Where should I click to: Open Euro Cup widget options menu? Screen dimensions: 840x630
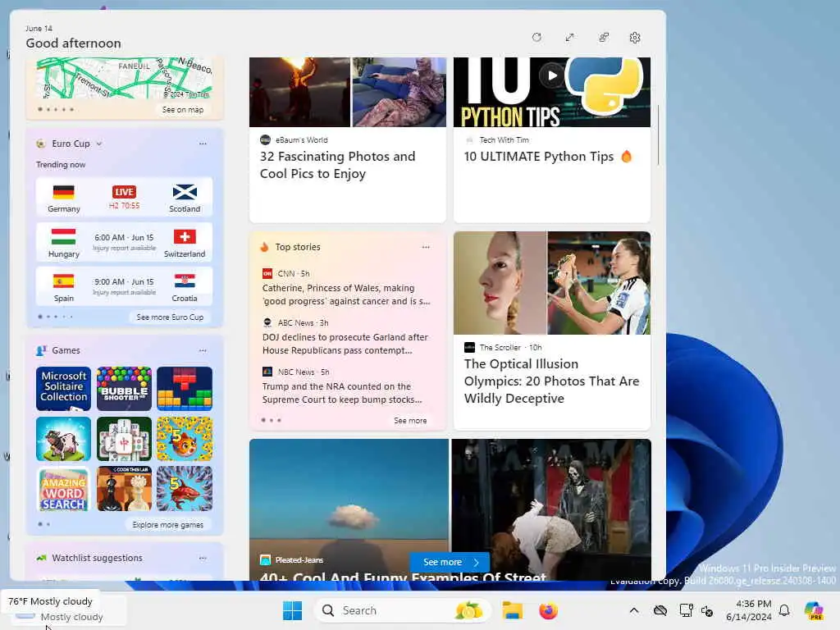click(203, 144)
